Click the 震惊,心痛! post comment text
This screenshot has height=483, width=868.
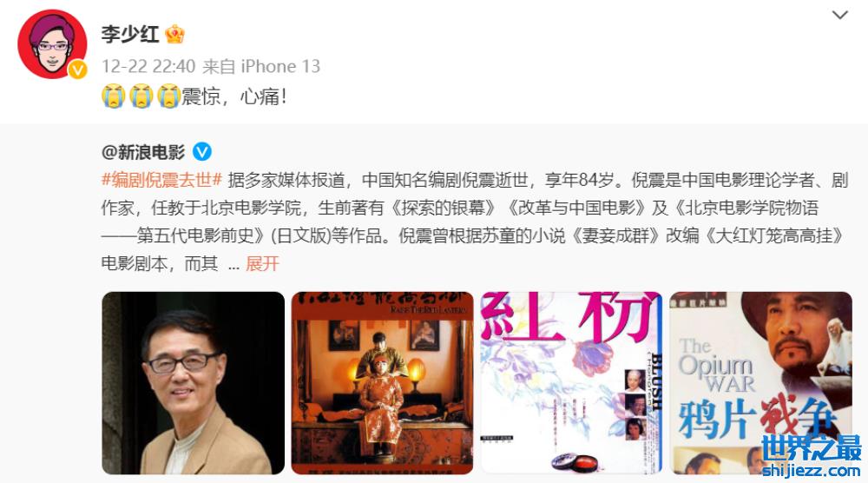[x=234, y=96]
